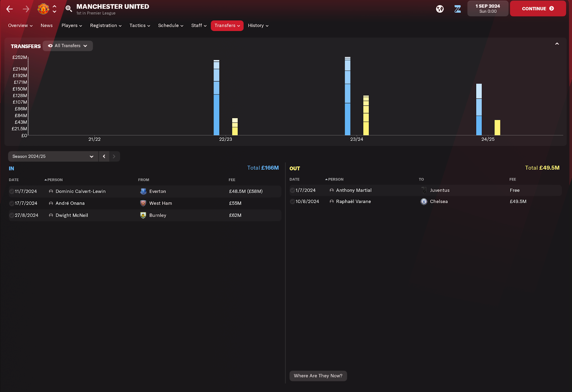Click person icon beside Dwight McNeil
The height and width of the screenshot is (392, 572).
pyautogui.click(x=51, y=215)
